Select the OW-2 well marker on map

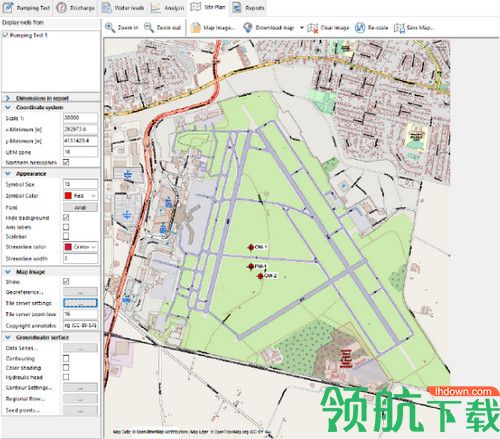(x=260, y=276)
